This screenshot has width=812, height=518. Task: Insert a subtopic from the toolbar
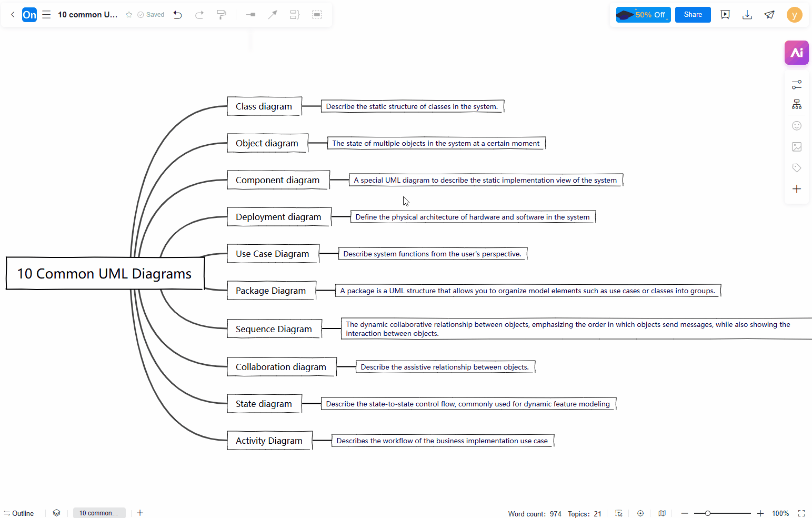[251, 15]
